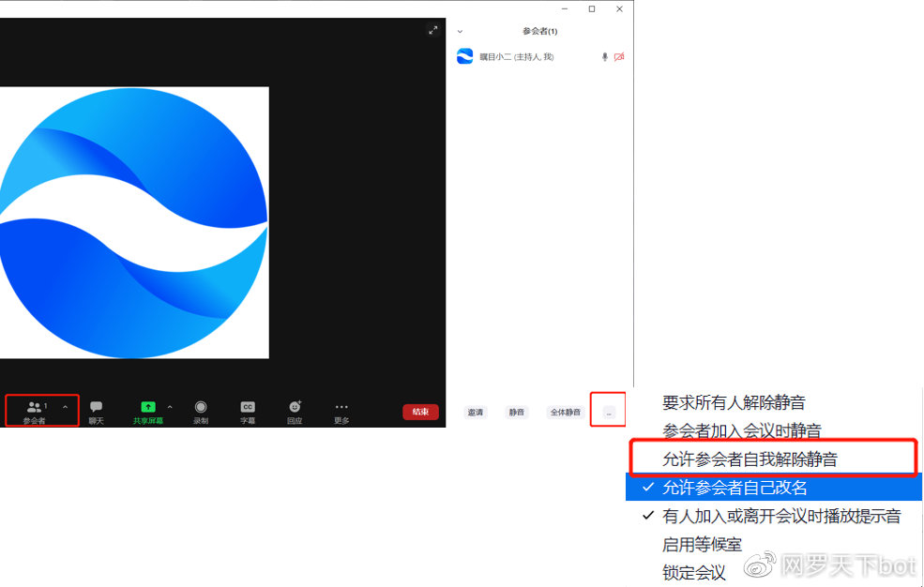Screen dimensions: 924x587
Task: Click the 参会者(1) panel title
Action: (x=539, y=31)
